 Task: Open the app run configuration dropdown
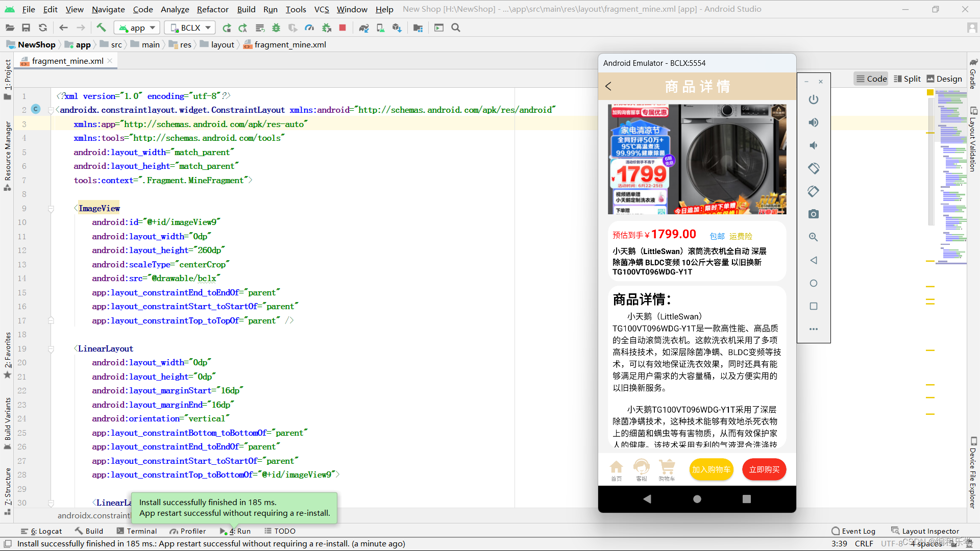[x=137, y=28]
